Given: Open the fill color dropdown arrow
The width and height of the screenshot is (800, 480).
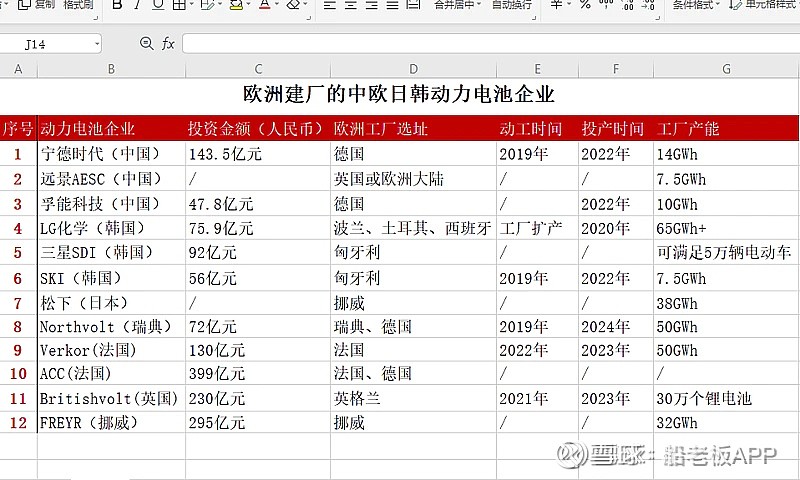Looking at the screenshot, I should [x=247, y=5].
